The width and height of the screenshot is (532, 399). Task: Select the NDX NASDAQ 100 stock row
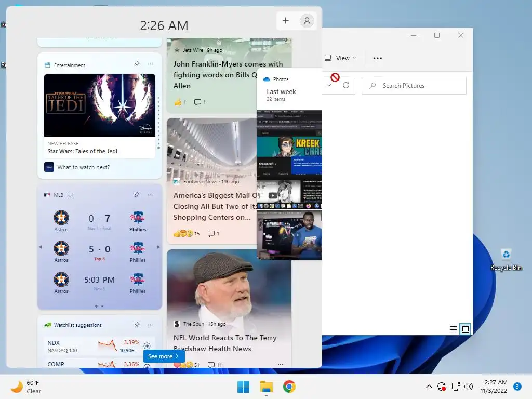[x=99, y=346]
